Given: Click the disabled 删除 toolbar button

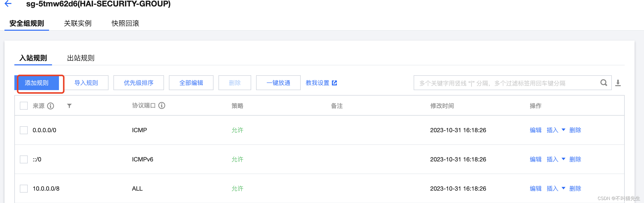Looking at the screenshot, I should 235,83.
